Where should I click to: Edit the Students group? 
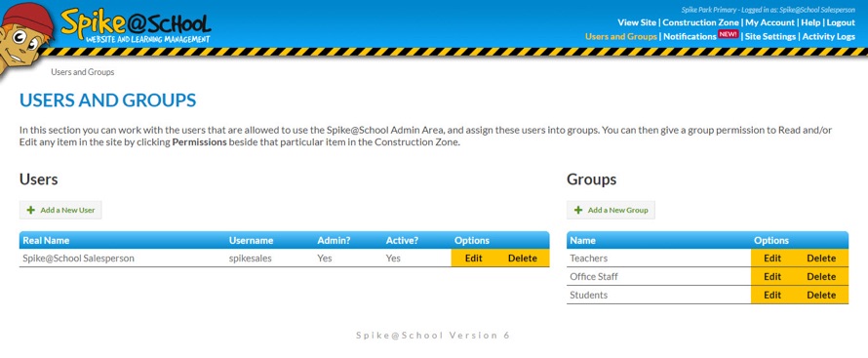(772, 295)
